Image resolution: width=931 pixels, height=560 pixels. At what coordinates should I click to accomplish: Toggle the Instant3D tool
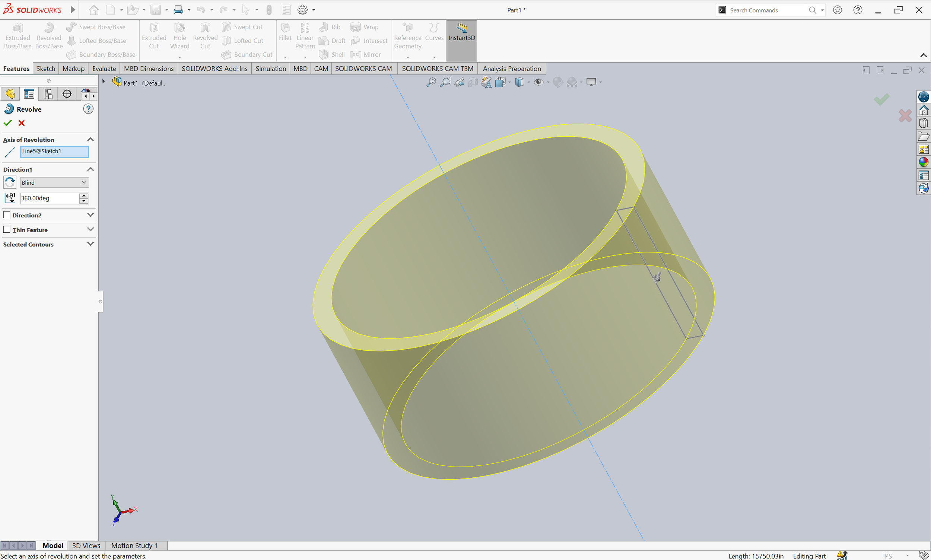tap(461, 40)
